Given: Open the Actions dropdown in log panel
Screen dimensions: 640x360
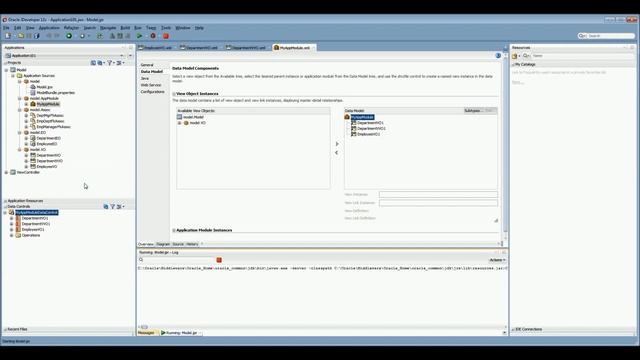Looking at the screenshot, I should pyautogui.click(x=497, y=260).
